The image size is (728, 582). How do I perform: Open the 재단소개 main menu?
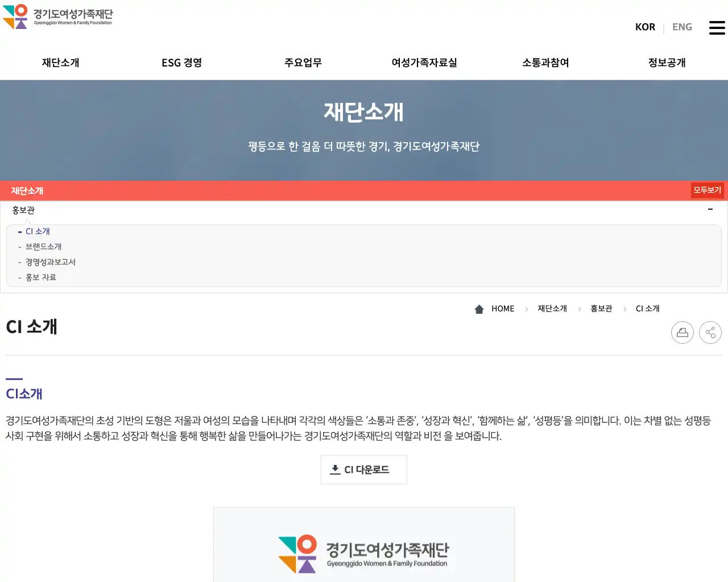click(x=61, y=63)
